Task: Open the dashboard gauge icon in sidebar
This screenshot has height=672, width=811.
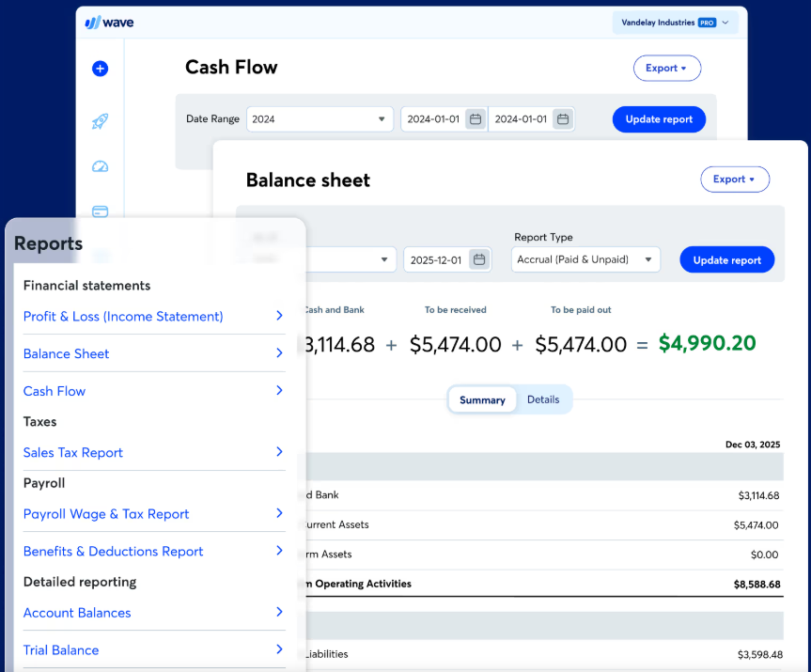Action: coord(100,166)
